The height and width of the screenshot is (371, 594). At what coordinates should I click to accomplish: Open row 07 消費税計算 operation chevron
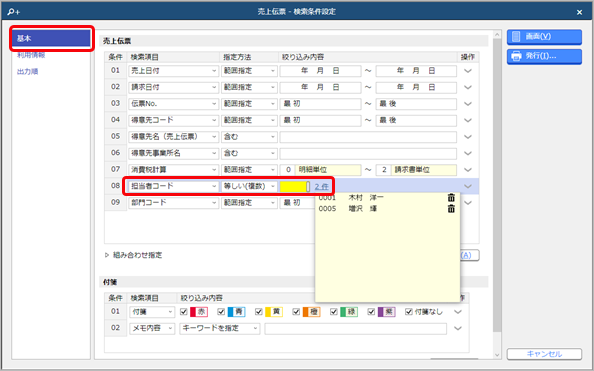click(468, 170)
